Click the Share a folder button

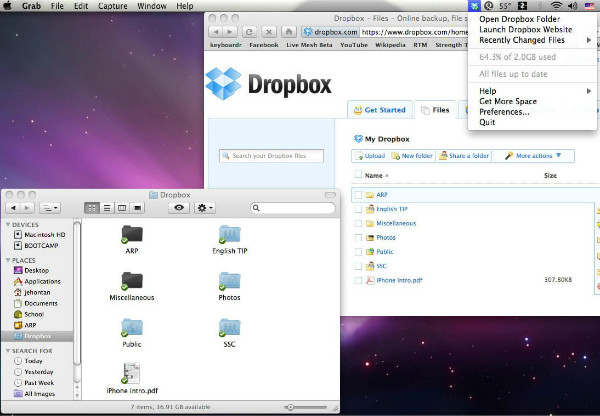point(464,156)
